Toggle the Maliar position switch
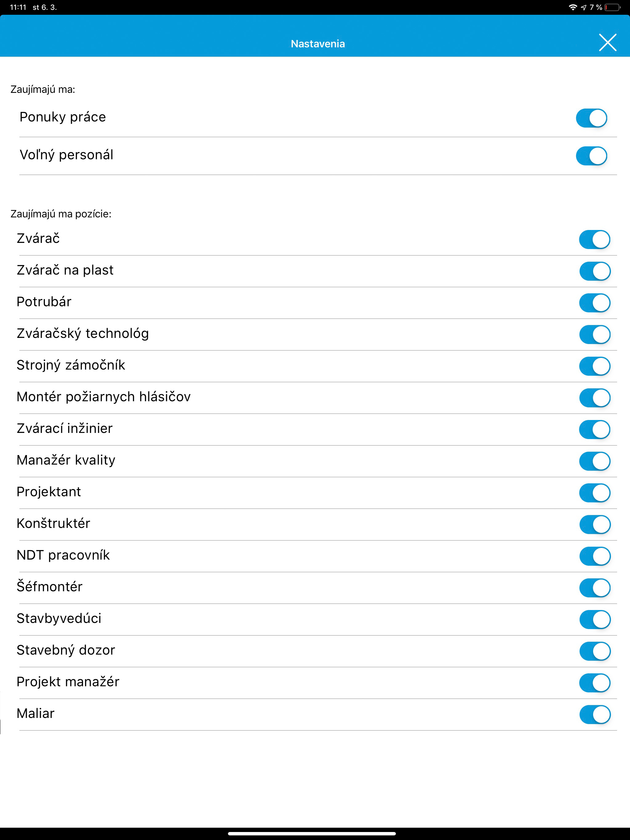Image resolution: width=630 pixels, height=840 pixels. point(595,714)
